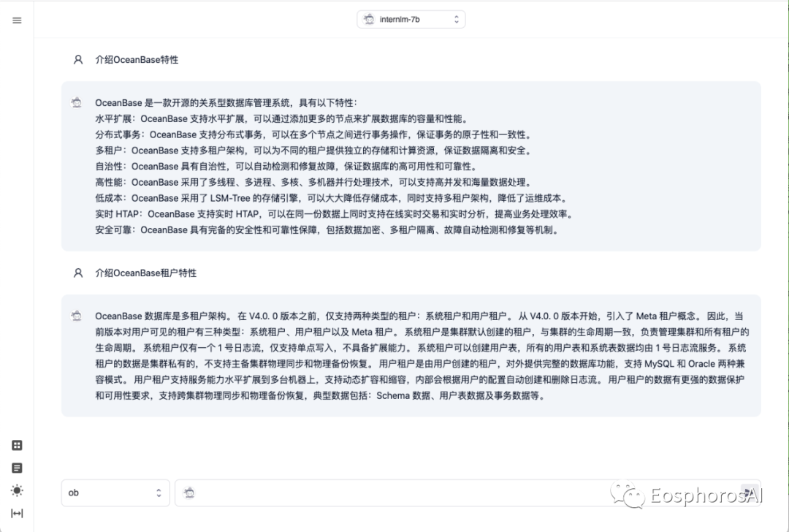The width and height of the screenshot is (789, 532).
Task: Open the grid apps icon in the sidebar
Action: click(x=17, y=446)
